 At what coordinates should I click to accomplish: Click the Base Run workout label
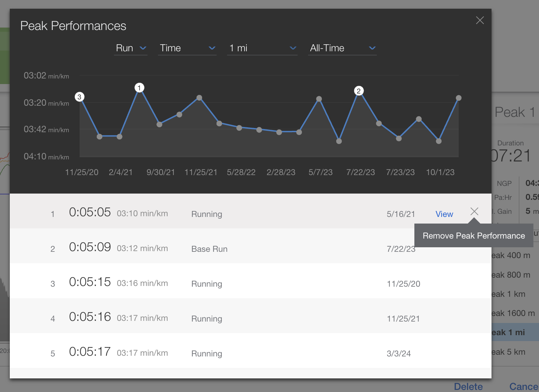(209, 249)
